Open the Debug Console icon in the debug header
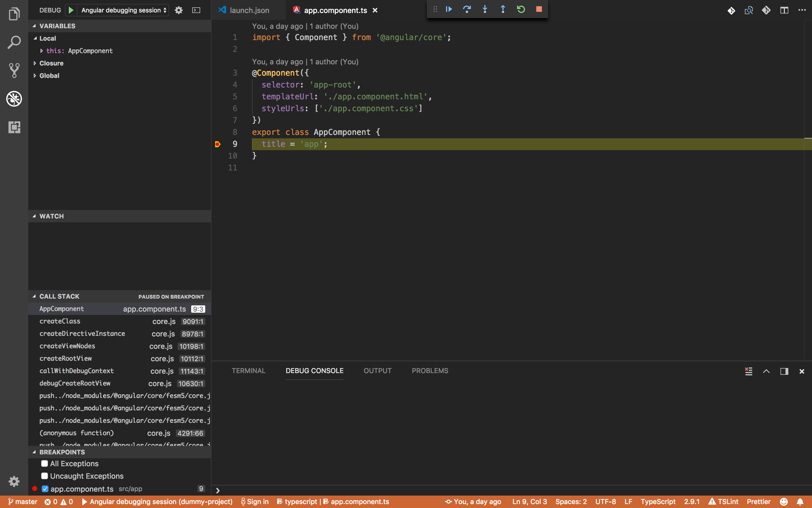This screenshot has width=812, height=508. 196,10
